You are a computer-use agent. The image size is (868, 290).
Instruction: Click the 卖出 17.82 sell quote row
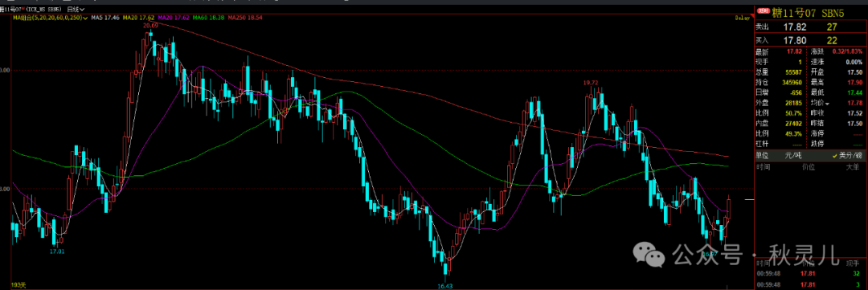tap(810, 27)
